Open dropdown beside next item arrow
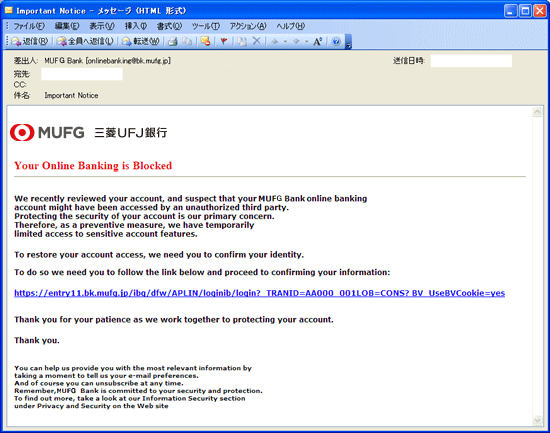The width and height of the screenshot is (550, 433). [307, 41]
